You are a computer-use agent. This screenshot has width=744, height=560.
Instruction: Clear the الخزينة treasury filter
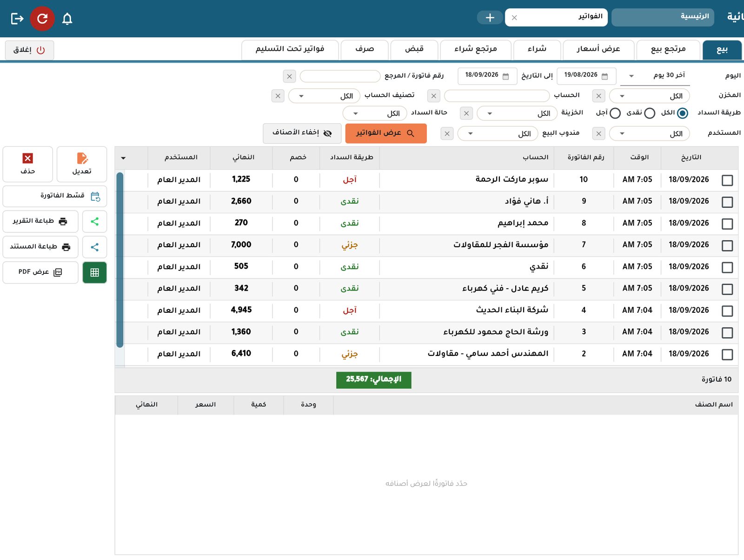(x=466, y=113)
